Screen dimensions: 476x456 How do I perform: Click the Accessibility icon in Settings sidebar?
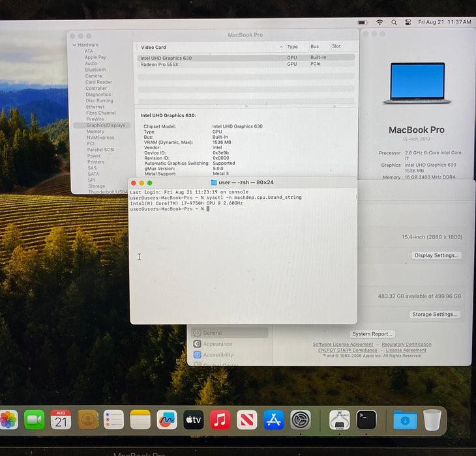[x=198, y=354]
